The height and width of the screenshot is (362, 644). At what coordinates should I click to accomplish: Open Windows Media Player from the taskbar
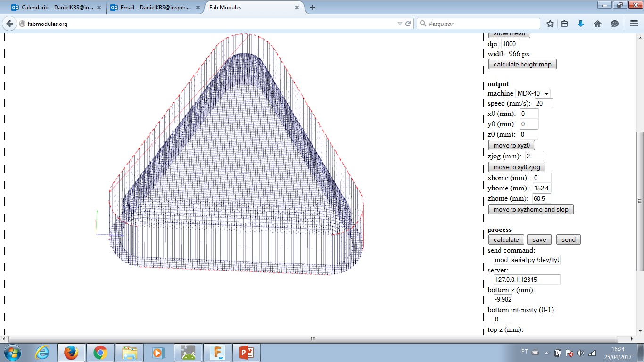click(x=158, y=353)
